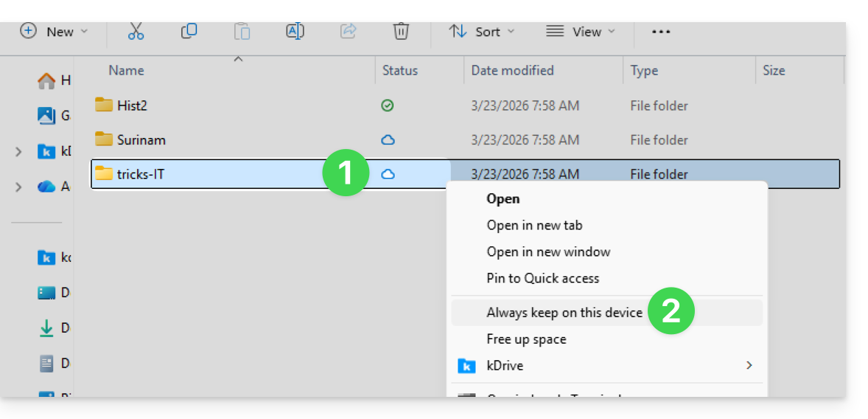
Task: Select the Surinam folder row
Action: click(x=141, y=140)
